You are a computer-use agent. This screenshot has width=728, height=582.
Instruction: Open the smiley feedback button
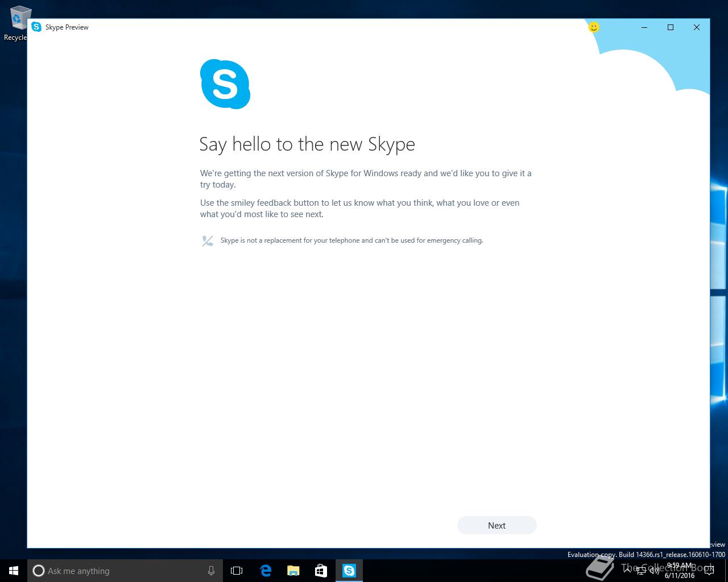click(x=593, y=27)
